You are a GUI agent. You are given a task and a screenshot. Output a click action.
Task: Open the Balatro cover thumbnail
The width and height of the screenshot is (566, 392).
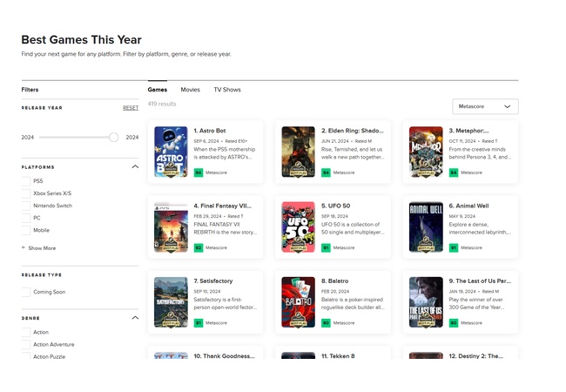click(x=298, y=302)
